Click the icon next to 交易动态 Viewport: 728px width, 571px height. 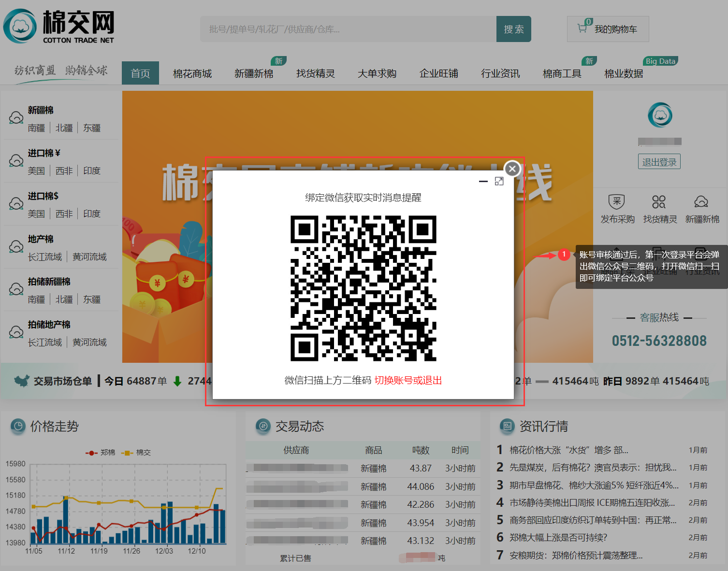click(263, 426)
